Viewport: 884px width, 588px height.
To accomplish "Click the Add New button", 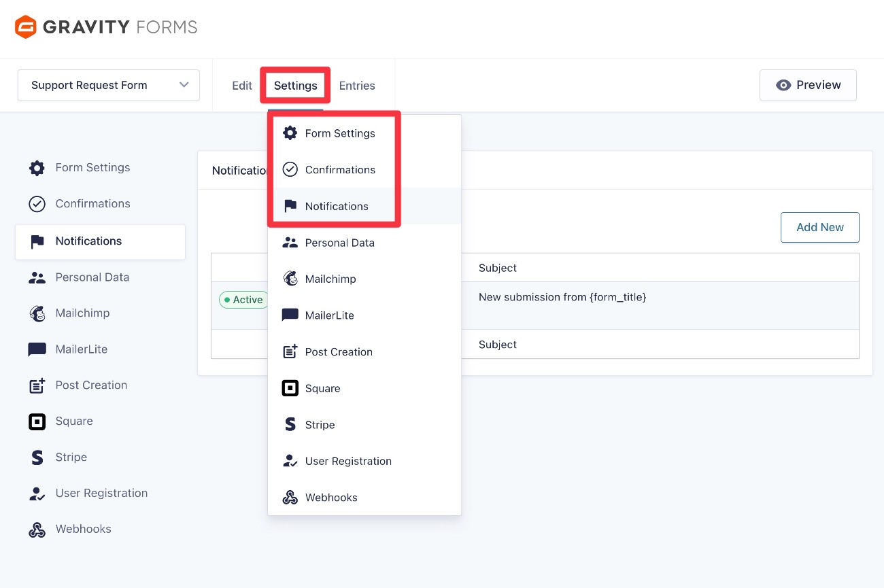I will pos(819,227).
